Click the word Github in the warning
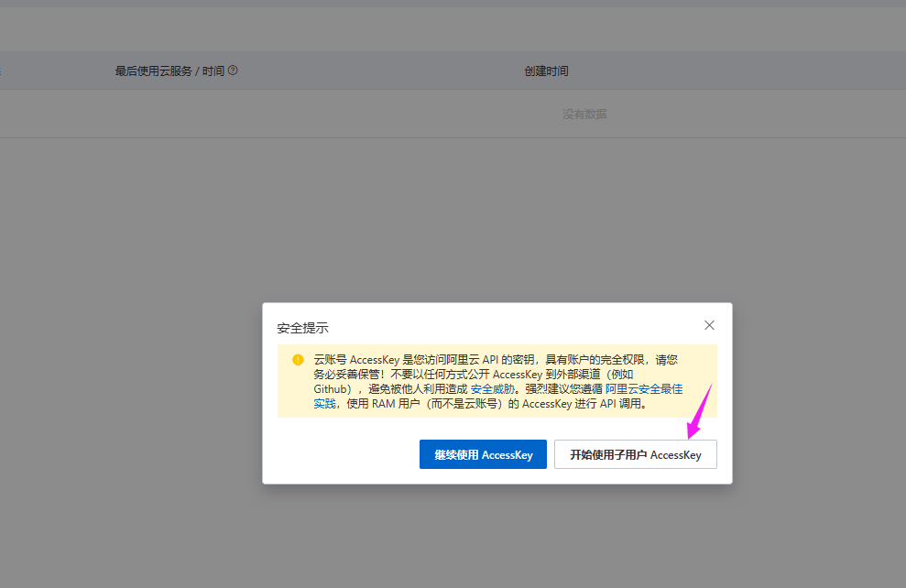This screenshot has width=906, height=588. click(332, 389)
